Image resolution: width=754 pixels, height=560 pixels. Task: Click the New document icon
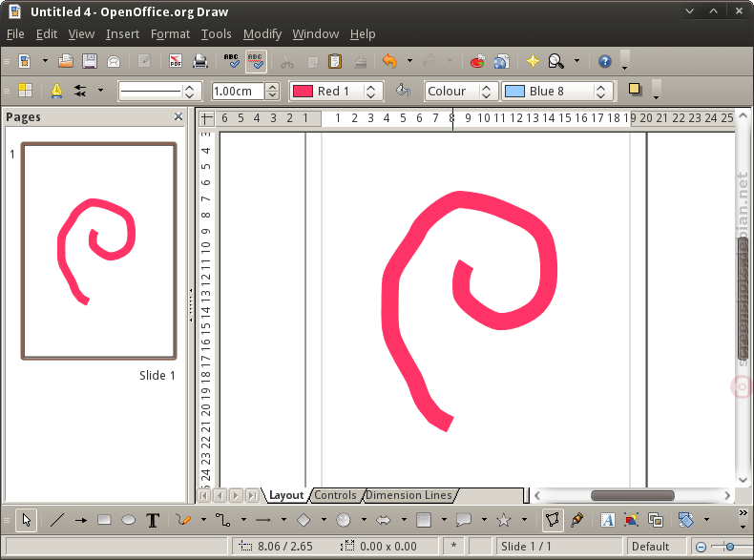point(25,61)
